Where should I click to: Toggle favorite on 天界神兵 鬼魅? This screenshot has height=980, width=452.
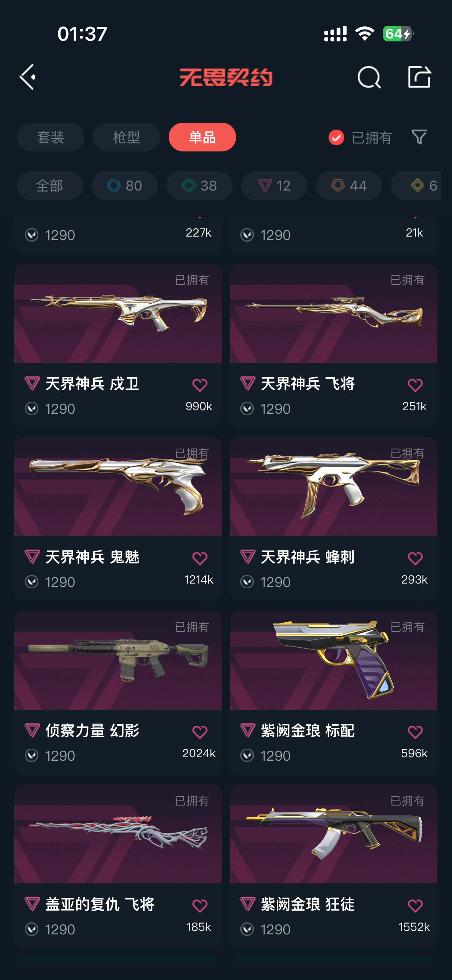pyautogui.click(x=200, y=558)
